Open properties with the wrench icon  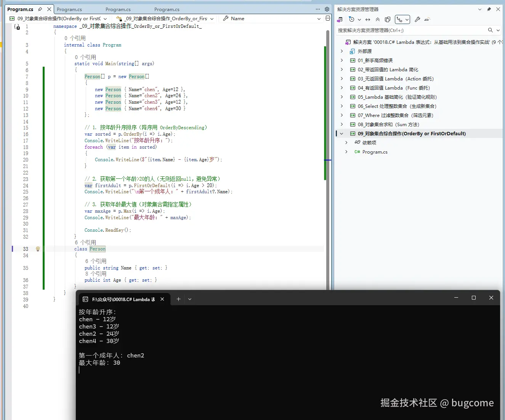click(x=417, y=19)
